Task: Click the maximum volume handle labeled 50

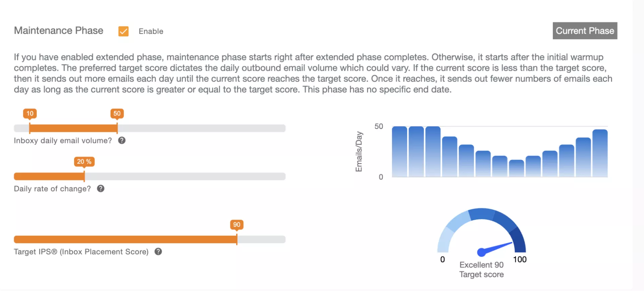Action: point(117,128)
